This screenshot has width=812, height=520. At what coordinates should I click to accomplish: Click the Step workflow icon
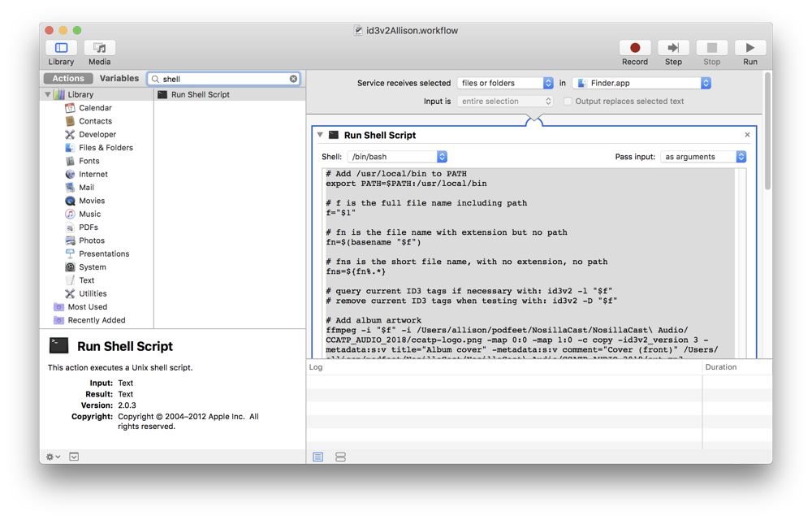(673, 49)
